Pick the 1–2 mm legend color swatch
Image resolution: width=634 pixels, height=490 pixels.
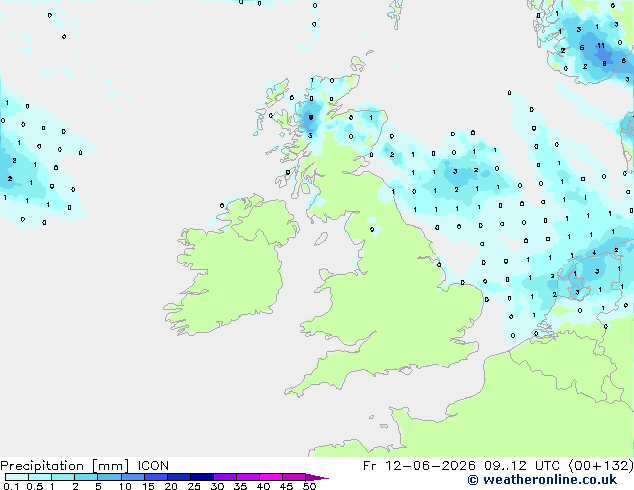point(63,477)
